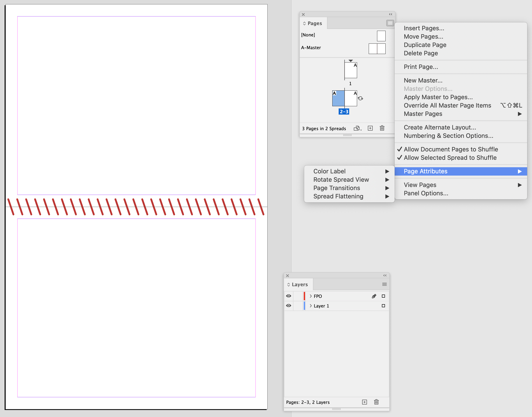Screen dimensions: 532x417
Task: Expand the FPO layer
Action: coord(310,296)
